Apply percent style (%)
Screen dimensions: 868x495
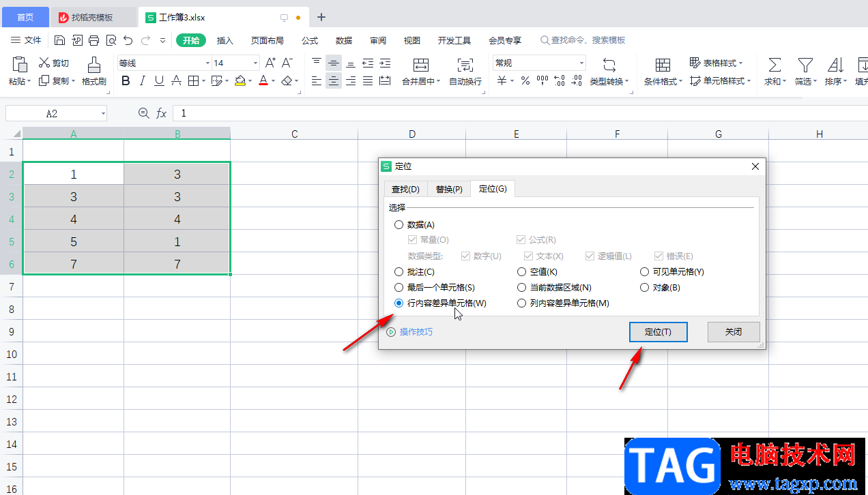click(x=525, y=81)
